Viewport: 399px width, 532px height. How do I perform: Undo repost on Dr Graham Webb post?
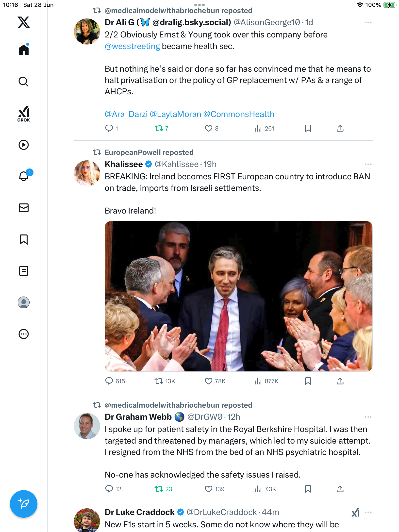(159, 489)
